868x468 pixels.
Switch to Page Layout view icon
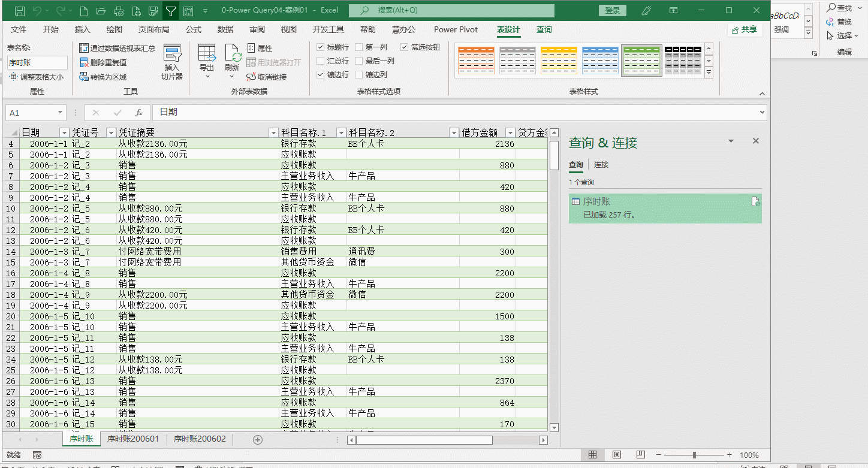(616, 455)
